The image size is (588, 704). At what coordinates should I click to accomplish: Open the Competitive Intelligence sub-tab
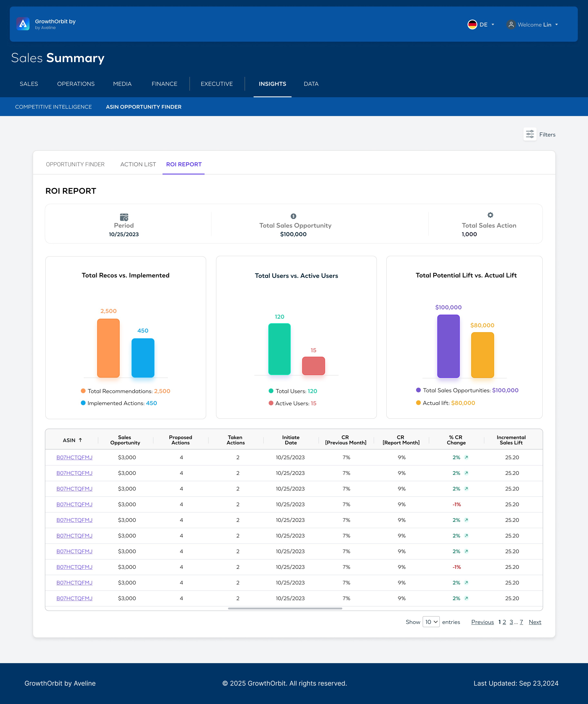click(53, 107)
